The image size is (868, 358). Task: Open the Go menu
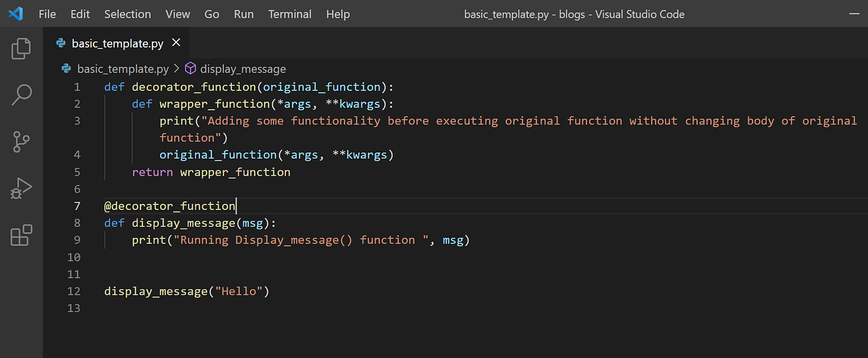[212, 14]
